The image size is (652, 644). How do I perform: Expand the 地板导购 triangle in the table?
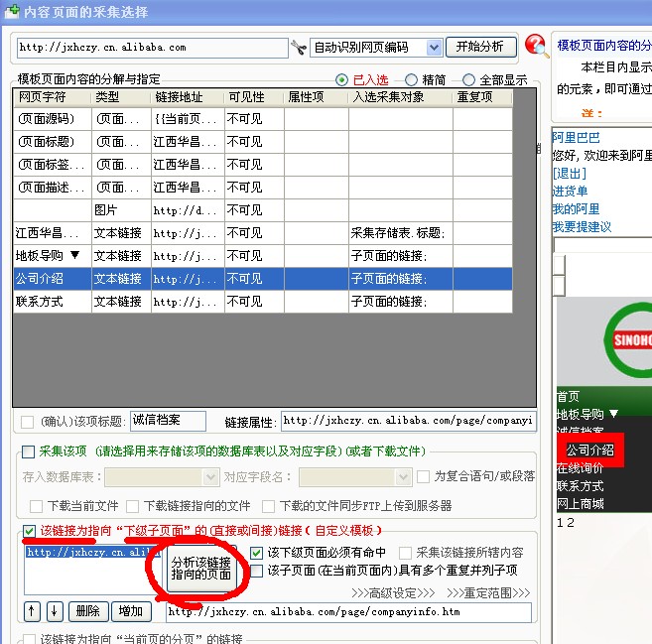tap(73, 256)
